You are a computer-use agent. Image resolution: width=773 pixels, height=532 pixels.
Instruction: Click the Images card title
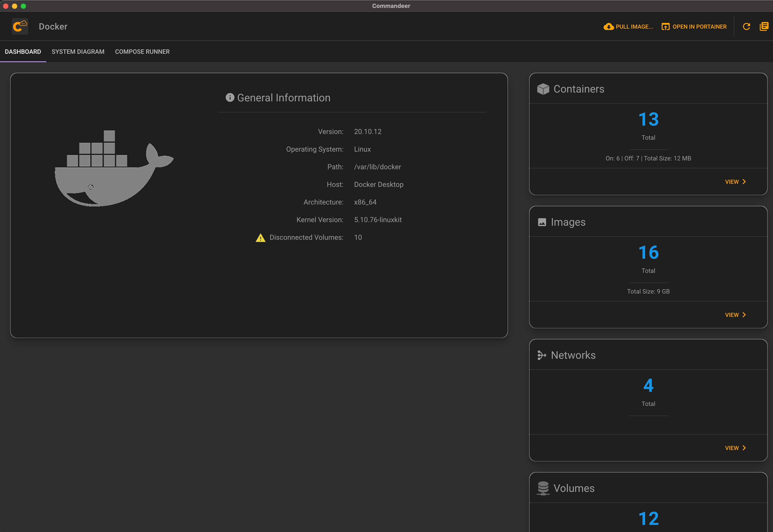pos(568,222)
